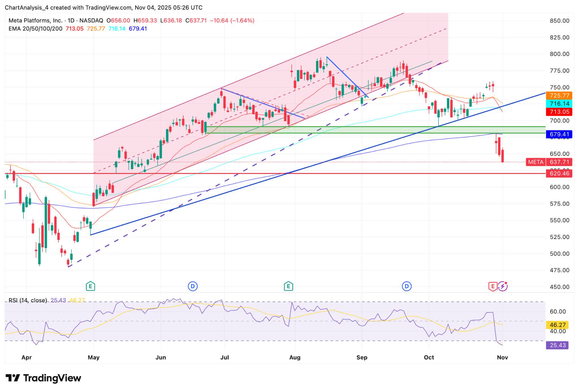Click the cyan 716.14 EMA price label
This screenshot has width=579, height=392.
(559, 104)
